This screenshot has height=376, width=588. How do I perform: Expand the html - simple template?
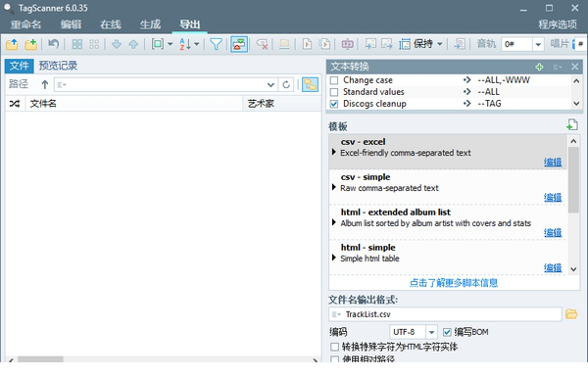[334, 258]
